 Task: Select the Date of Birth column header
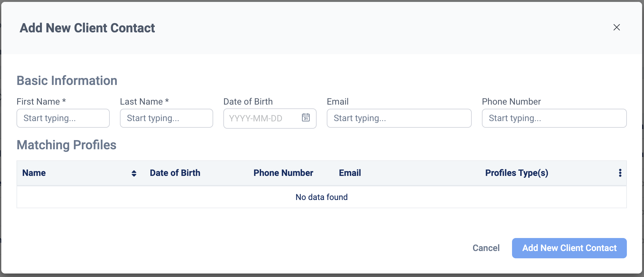[x=175, y=173]
